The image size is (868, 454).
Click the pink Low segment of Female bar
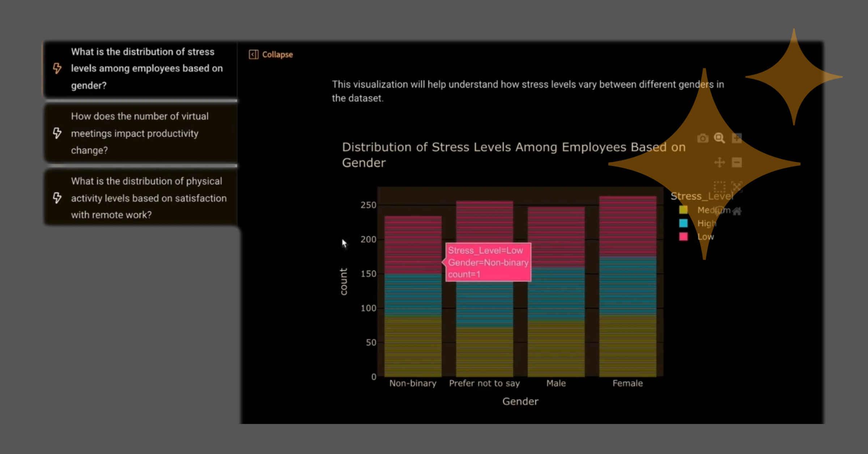(x=627, y=226)
